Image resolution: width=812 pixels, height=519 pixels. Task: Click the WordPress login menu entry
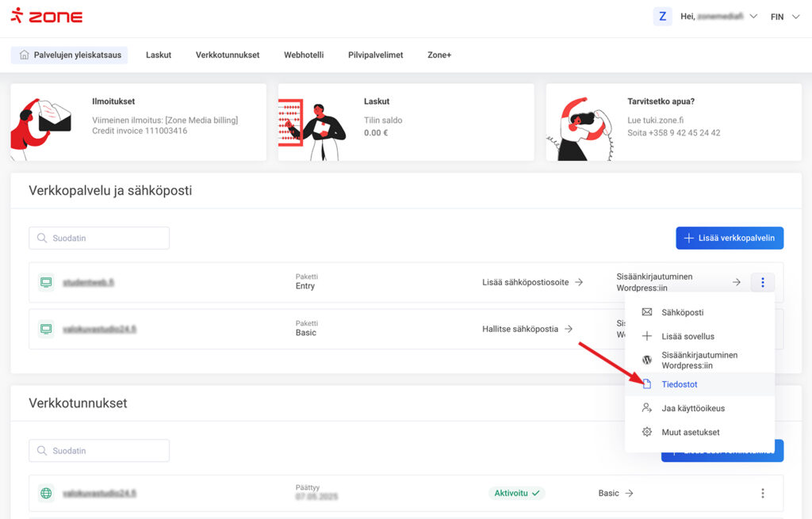687,361
